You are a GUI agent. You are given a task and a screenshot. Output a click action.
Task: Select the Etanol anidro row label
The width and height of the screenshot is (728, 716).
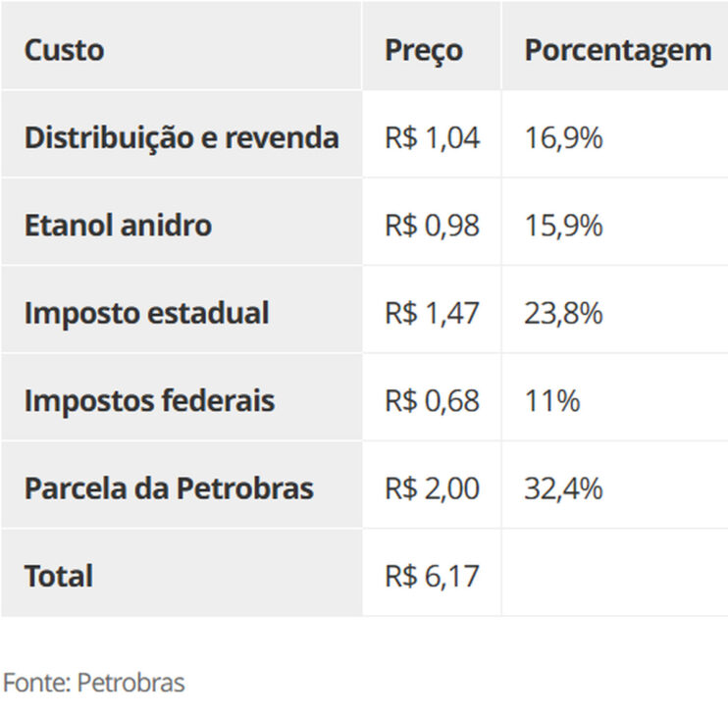point(118,225)
